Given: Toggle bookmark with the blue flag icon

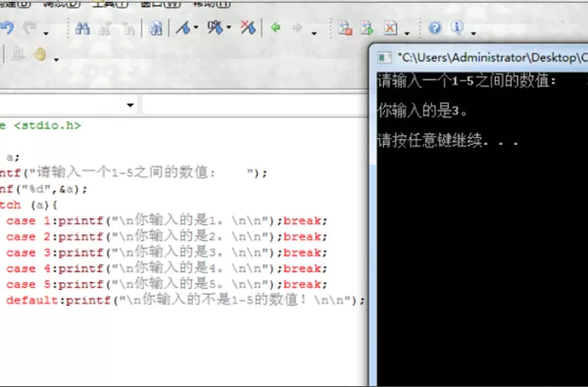Looking at the screenshot, I should tap(184, 27).
